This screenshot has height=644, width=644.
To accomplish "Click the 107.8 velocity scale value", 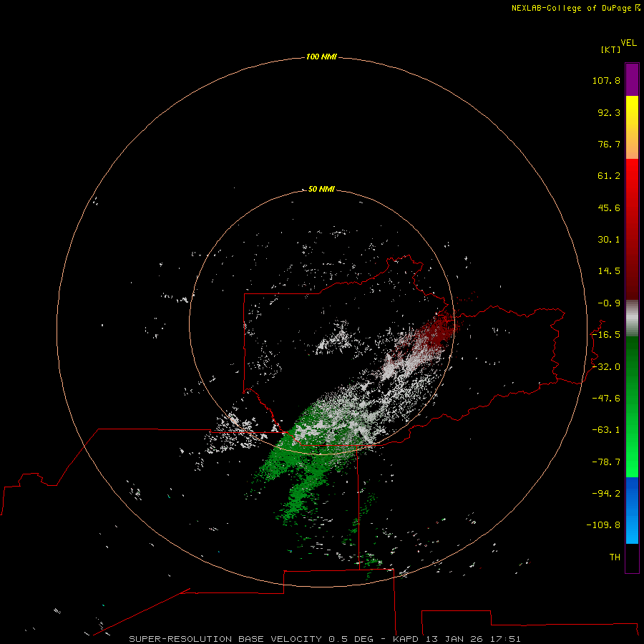I will [x=606, y=80].
